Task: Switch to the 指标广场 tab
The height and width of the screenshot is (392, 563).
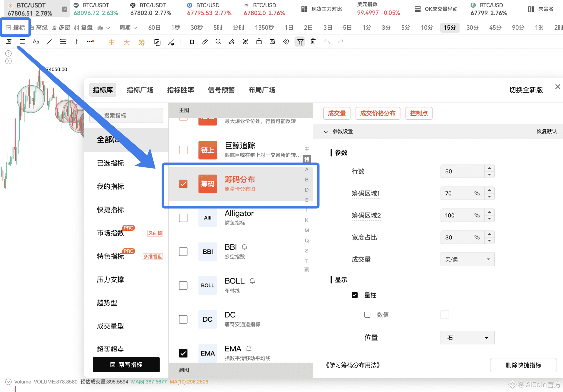Action: pos(140,90)
